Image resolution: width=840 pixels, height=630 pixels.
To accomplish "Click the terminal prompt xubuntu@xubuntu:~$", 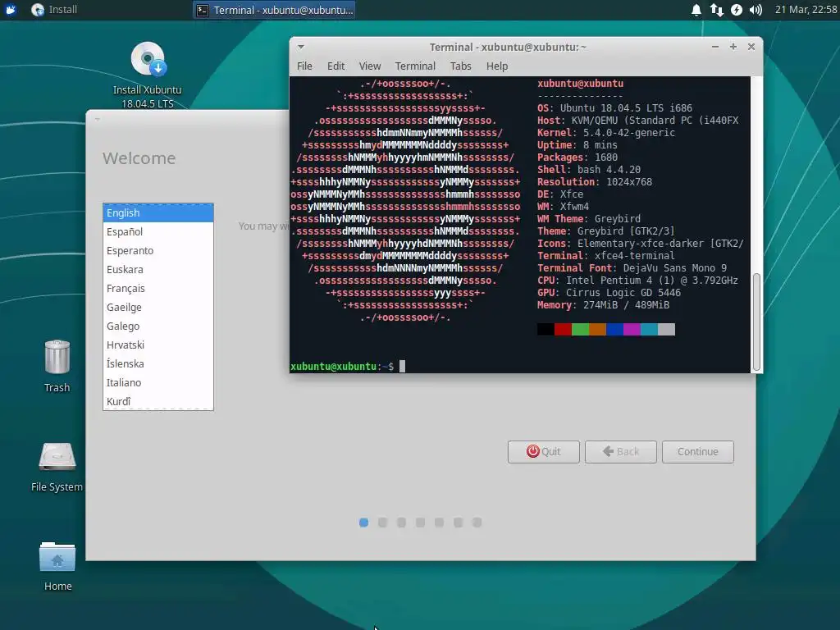I will pos(342,367).
